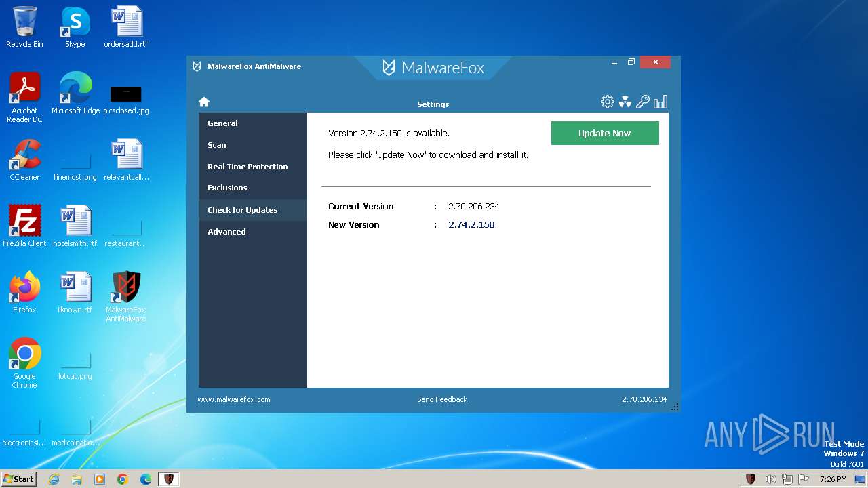Click the taskbar clock 7:26 PM

(833, 479)
